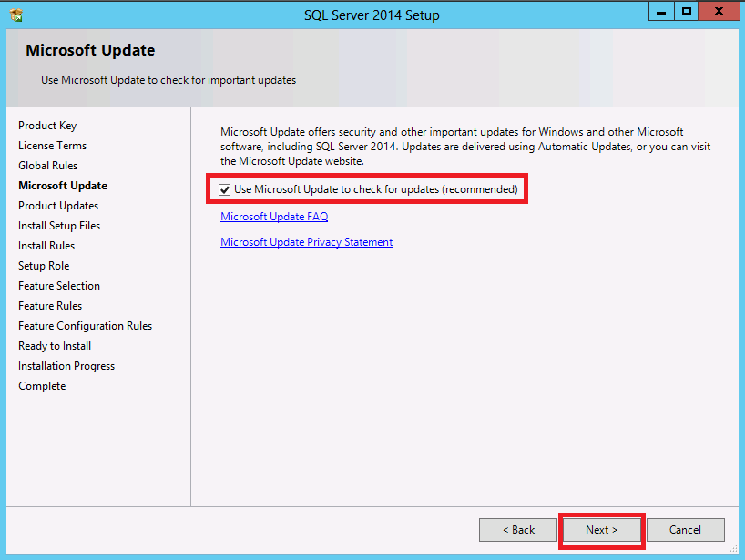Open Microsoft Update Privacy Statement link
The image size is (745, 560).
tap(306, 242)
